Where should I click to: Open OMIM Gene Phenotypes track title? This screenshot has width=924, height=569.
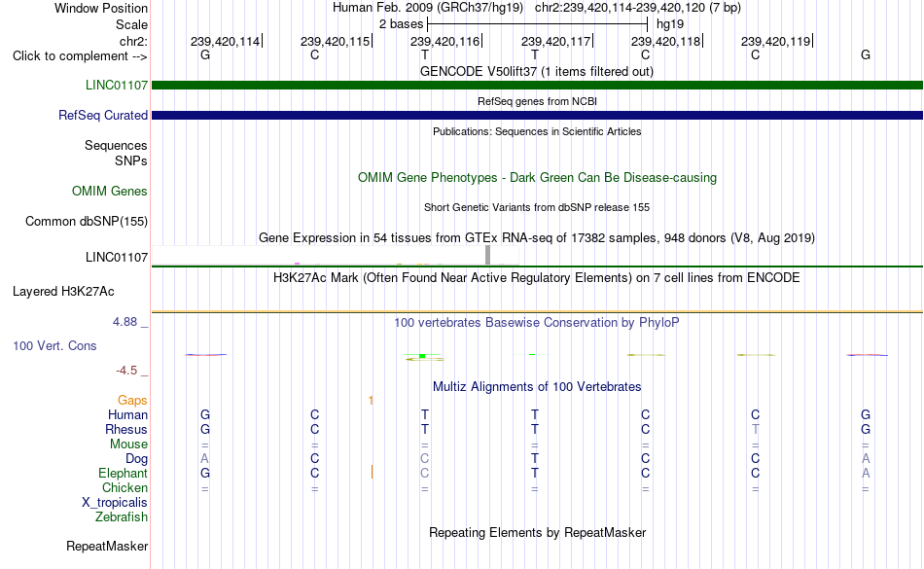[537, 178]
